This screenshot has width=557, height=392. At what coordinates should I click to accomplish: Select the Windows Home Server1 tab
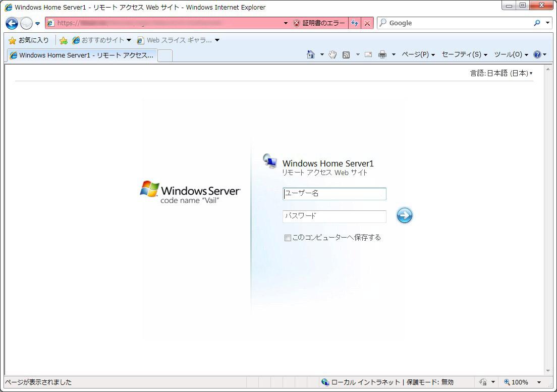click(82, 55)
